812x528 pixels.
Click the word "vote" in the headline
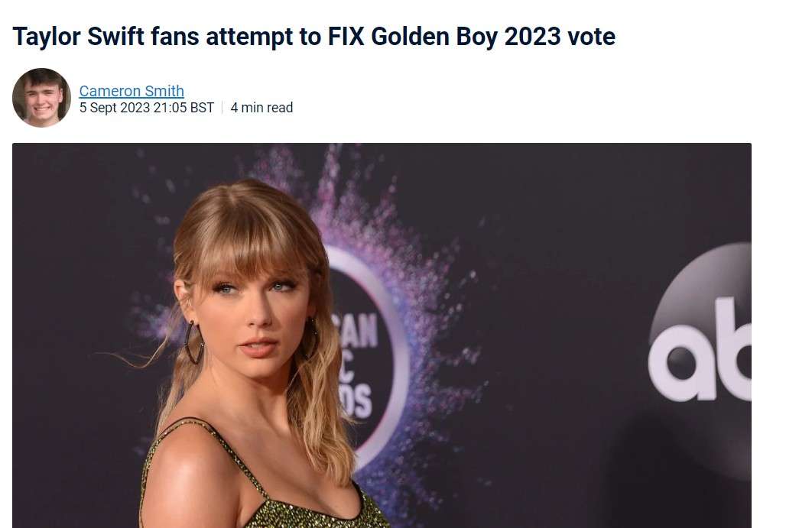[591, 37]
